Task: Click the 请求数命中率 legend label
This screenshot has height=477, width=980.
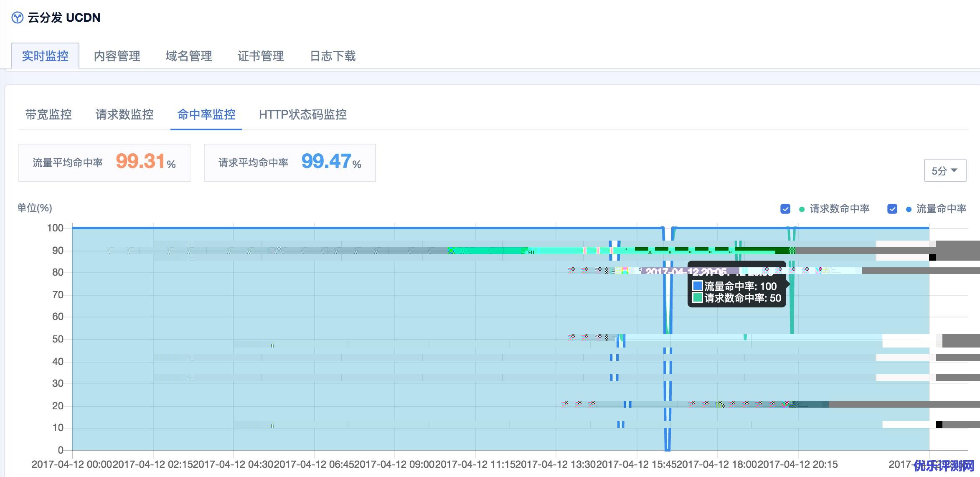Action: click(840, 209)
